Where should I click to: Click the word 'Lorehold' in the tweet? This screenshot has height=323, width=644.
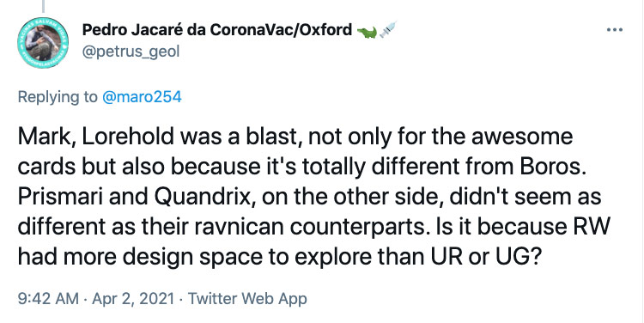pyautogui.click(x=128, y=137)
